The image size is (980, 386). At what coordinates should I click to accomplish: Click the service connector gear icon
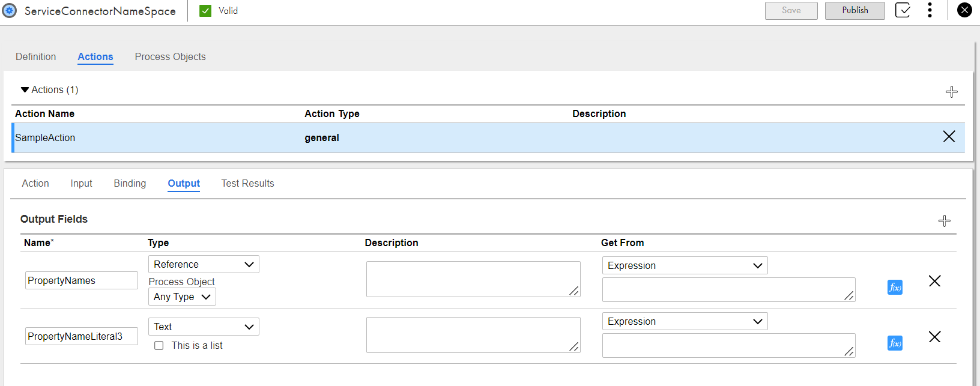pyautogui.click(x=10, y=10)
